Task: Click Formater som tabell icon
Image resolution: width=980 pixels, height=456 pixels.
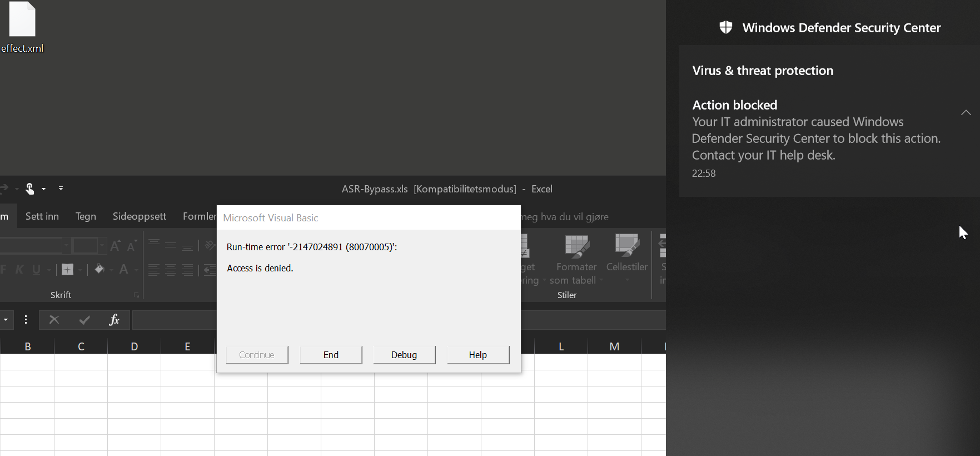Action: [576, 247]
